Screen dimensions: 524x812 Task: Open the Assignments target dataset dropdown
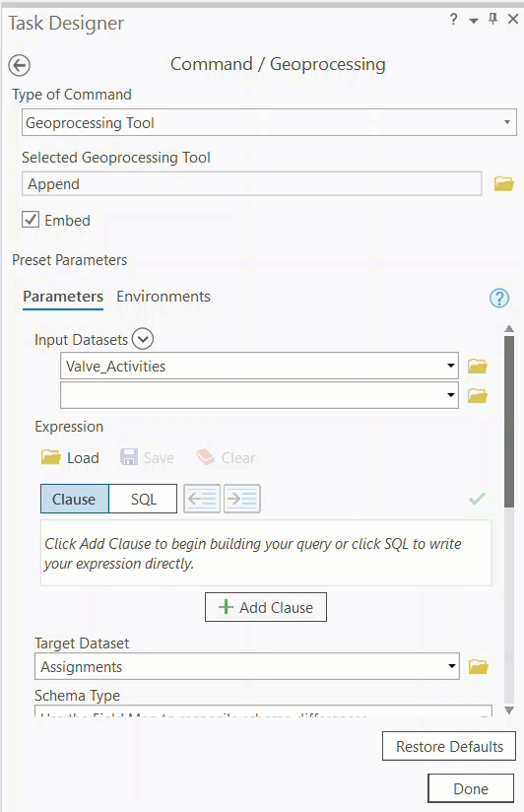click(452, 666)
